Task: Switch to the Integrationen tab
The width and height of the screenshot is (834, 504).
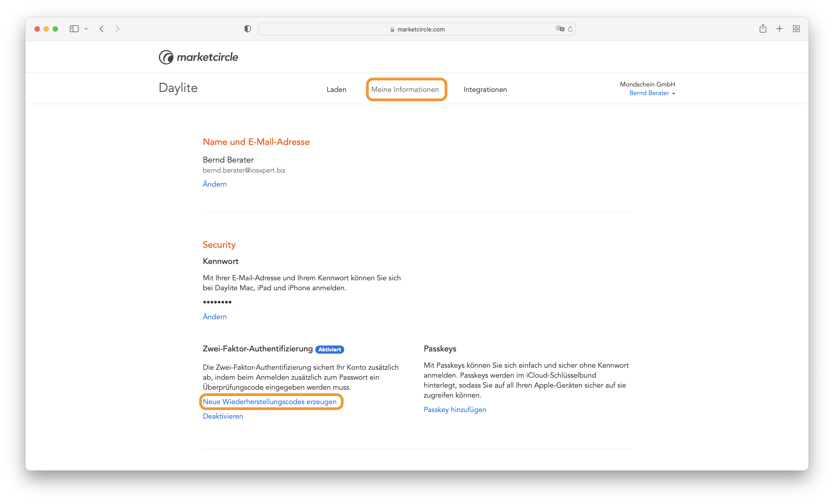Action: coord(485,90)
